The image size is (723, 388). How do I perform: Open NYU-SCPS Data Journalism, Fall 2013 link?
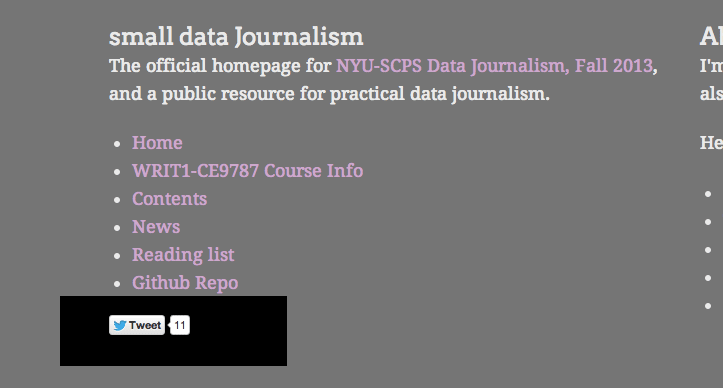tap(494, 66)
